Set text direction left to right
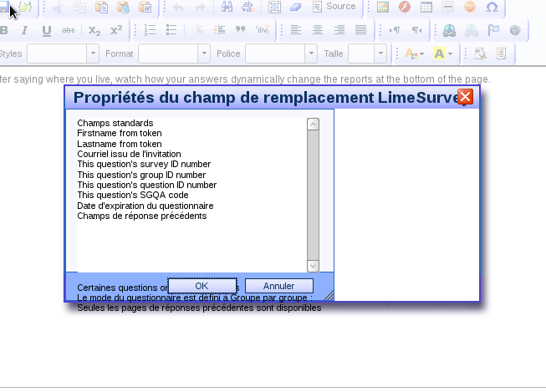This screenshot has height=392, width=546. click(x=395, y=30)
